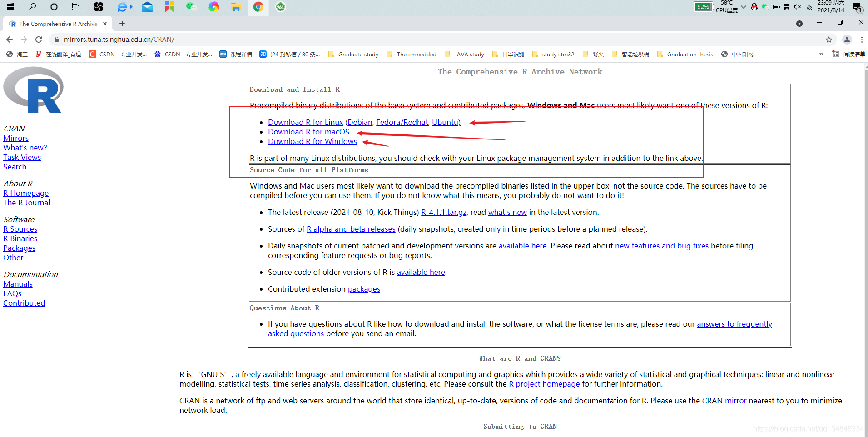Screen dimensions: 868x437
Task: Select The Comprehensive R Archive tab
Action: pyautogui.click(x=57, y=24)
